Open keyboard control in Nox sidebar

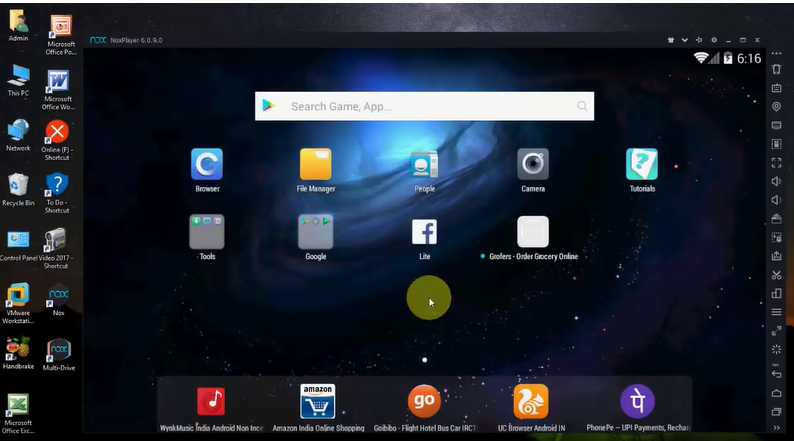point(776,88)
